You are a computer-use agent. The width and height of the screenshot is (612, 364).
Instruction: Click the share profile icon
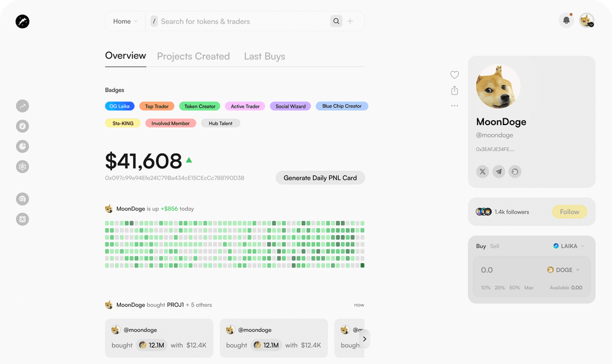454,91
